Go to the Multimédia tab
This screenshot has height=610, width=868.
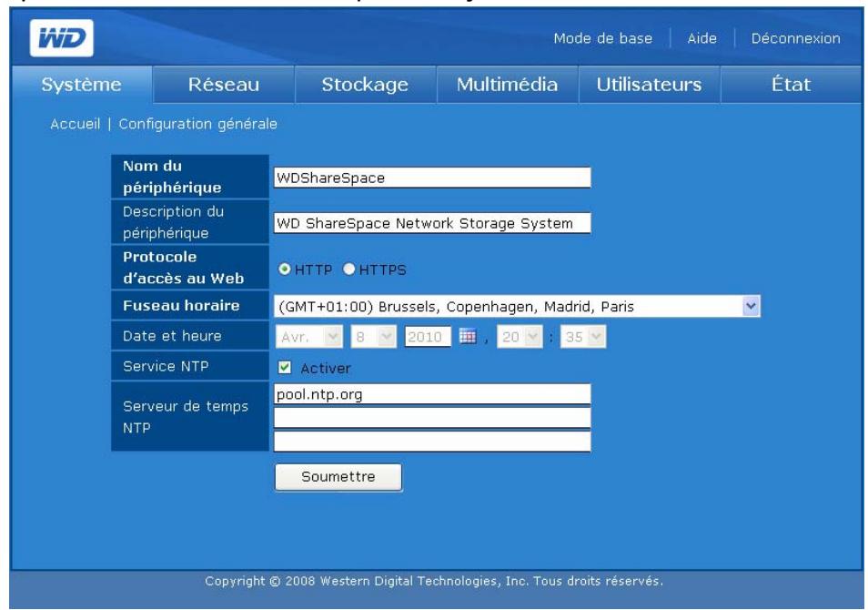point(507,84)
